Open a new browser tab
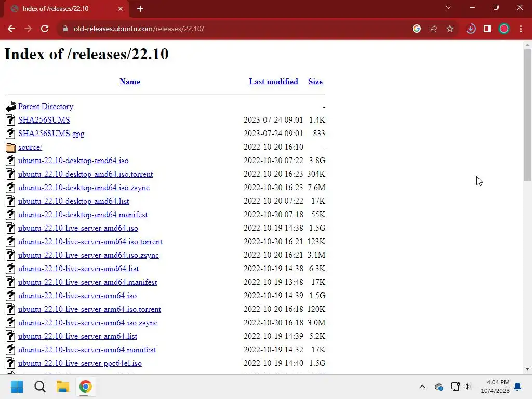The width and height of the screenshot is (532, 399). 140,9
